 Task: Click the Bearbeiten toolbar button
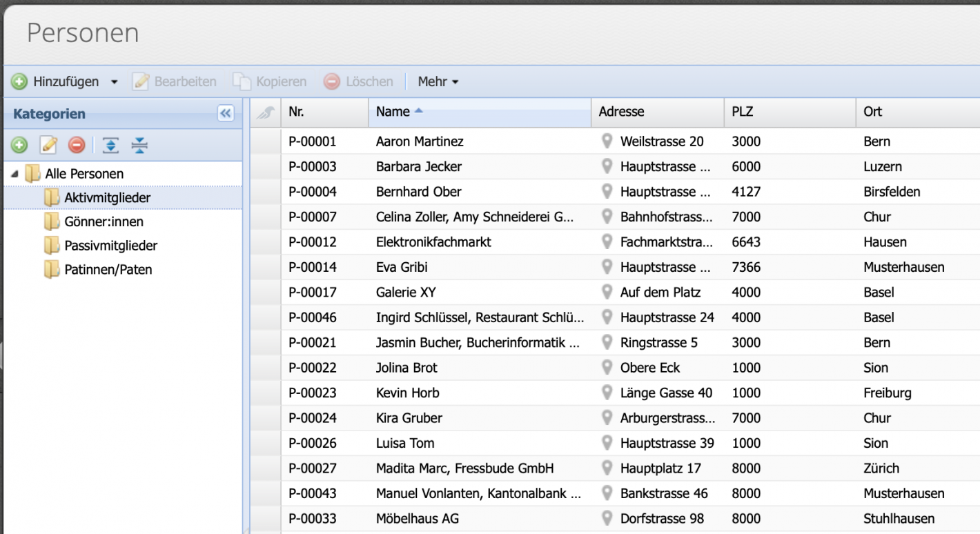(175, 81)
